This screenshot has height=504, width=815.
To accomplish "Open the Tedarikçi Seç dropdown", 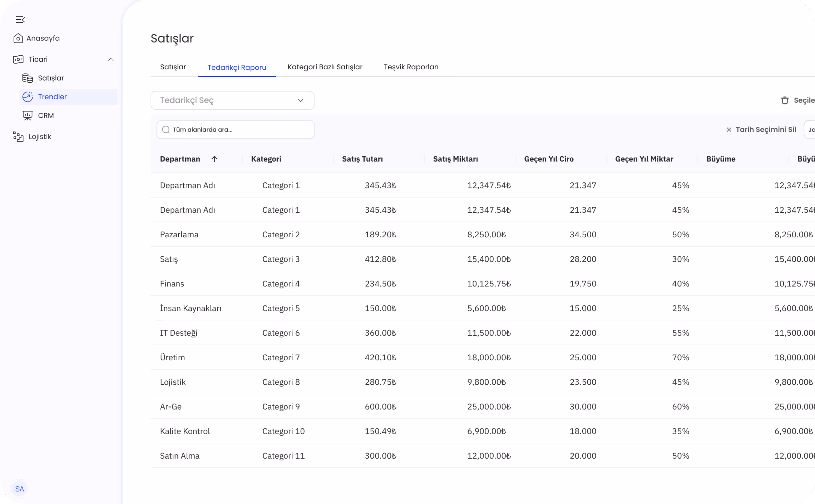I will coord(232,100).
